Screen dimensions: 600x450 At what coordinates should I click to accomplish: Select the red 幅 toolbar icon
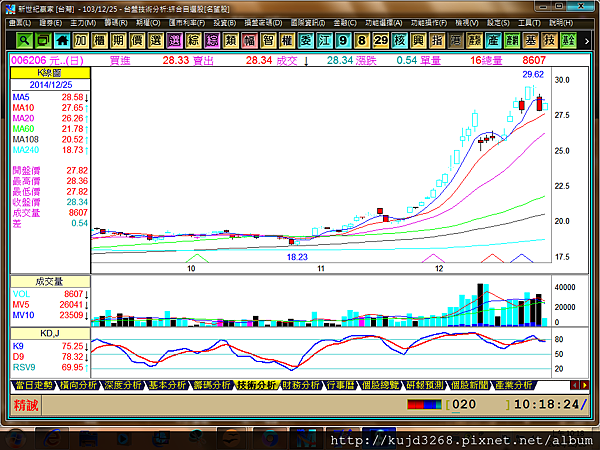click(249, 40)
